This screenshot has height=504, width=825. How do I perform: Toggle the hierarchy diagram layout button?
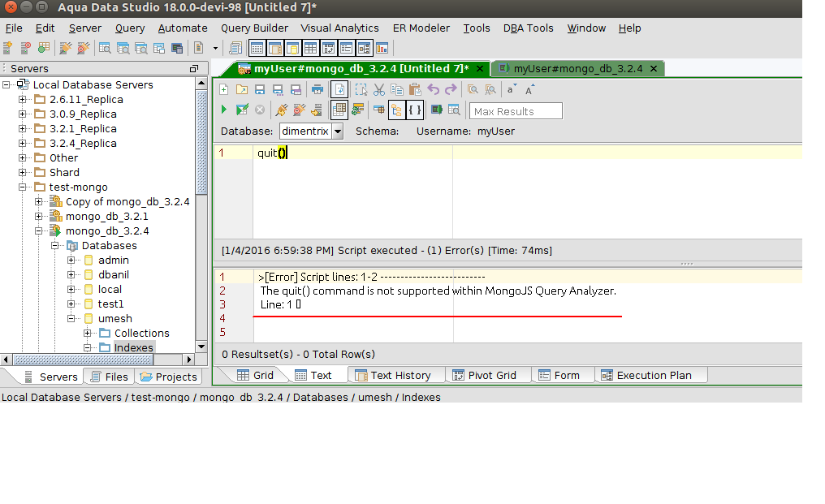click(364, 49)
